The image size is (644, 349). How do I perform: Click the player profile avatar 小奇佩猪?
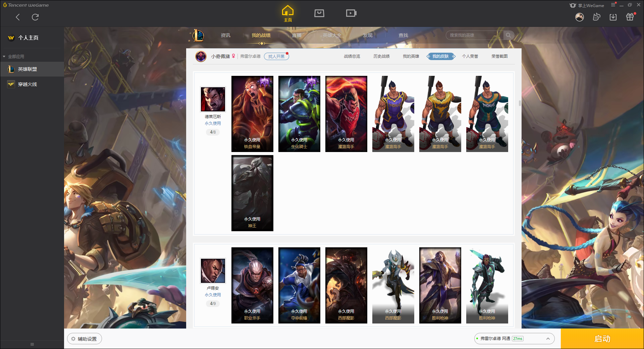[x=201, y=56]
